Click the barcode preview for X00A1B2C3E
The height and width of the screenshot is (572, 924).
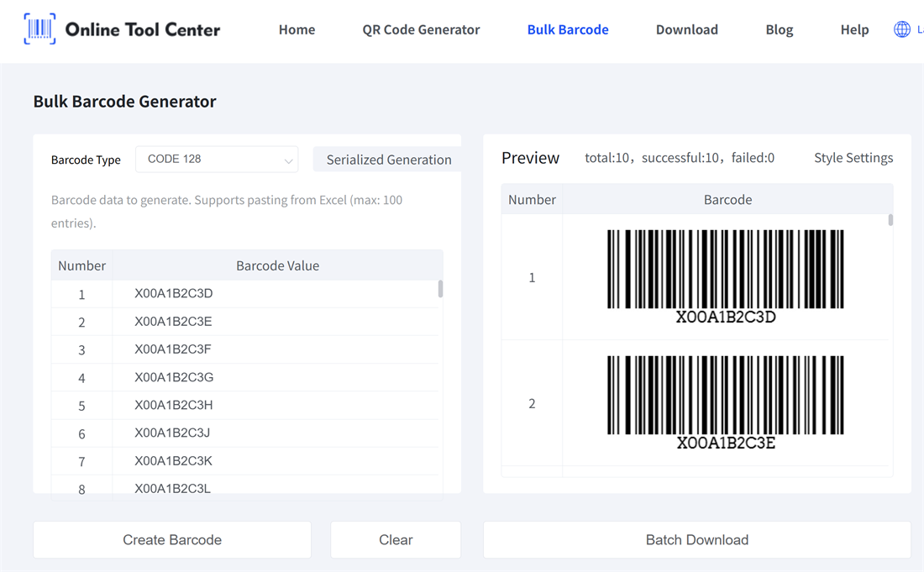click(727, 399)
